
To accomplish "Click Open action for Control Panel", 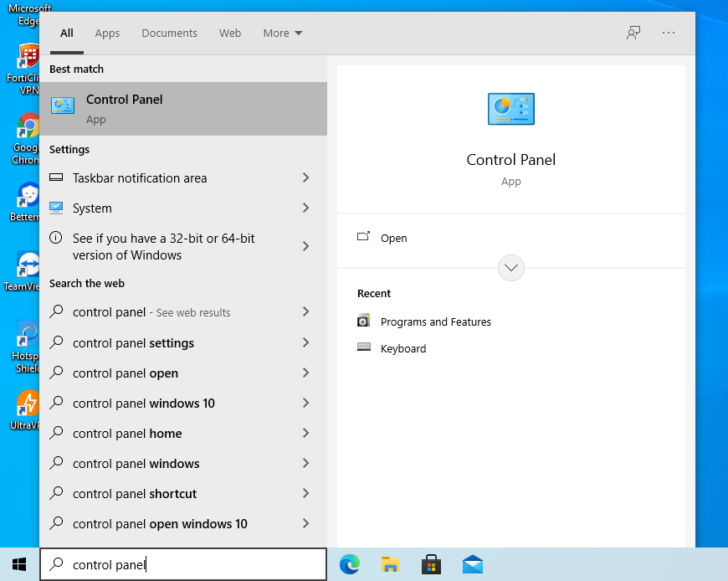I will click(x=394, y=238).
